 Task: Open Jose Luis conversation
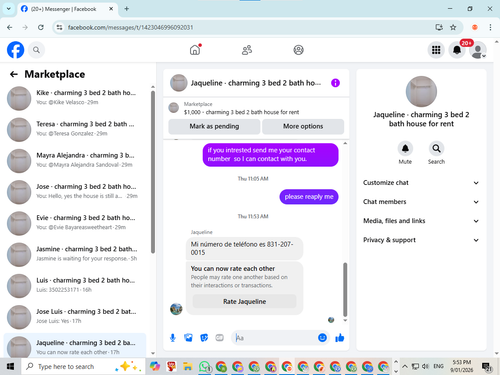75,317
